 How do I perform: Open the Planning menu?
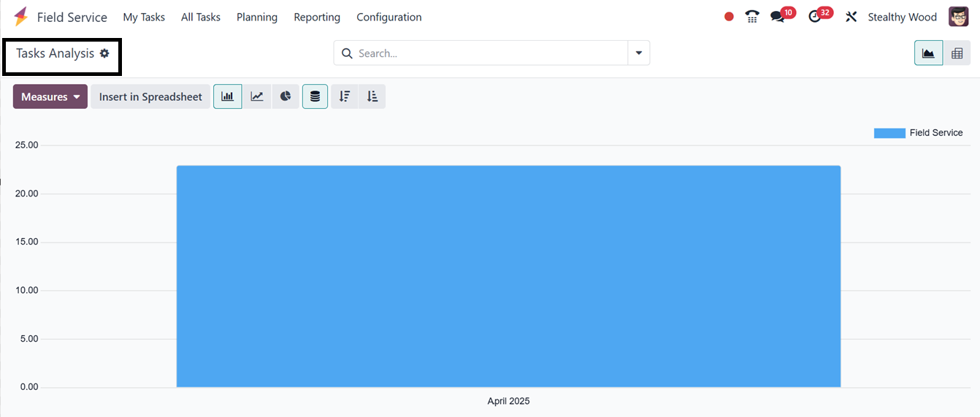coord(257,17)
